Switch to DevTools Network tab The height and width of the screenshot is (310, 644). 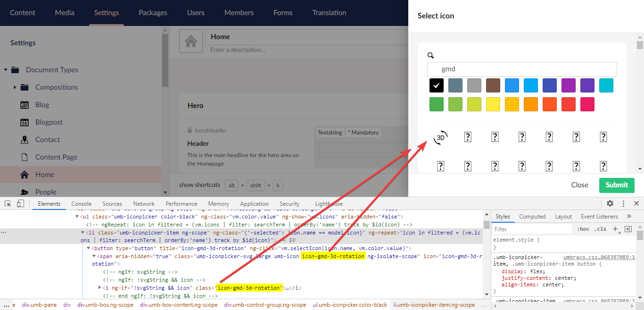144,204
